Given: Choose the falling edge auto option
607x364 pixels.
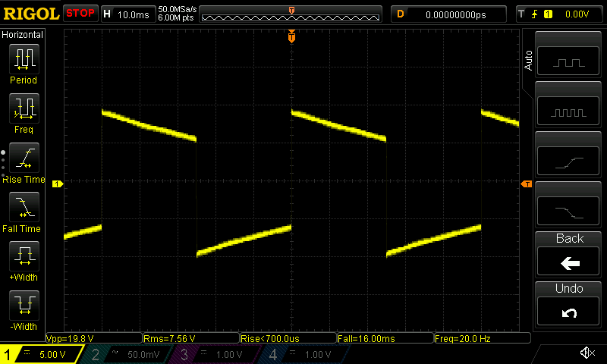Looking at the screenshot, I should (568, 212).
